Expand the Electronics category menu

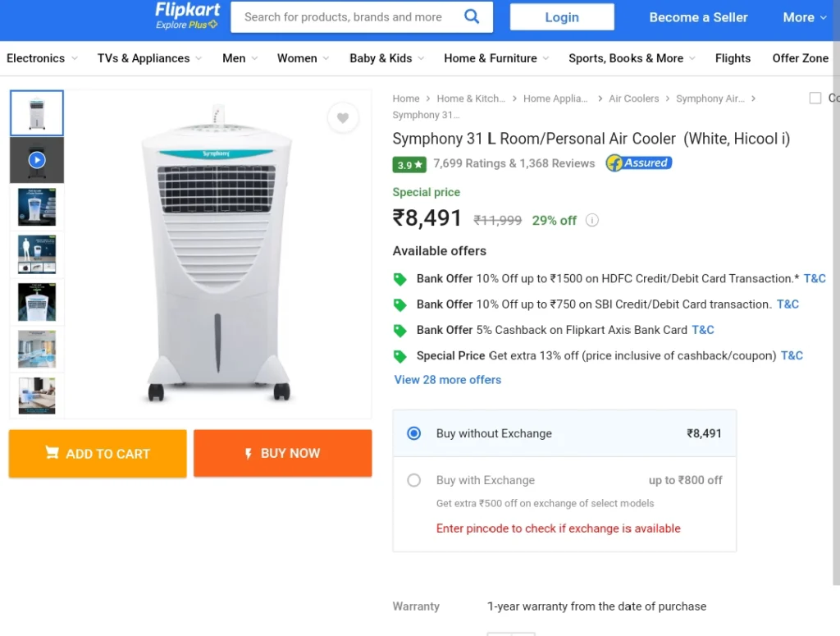tap(42, 58)
